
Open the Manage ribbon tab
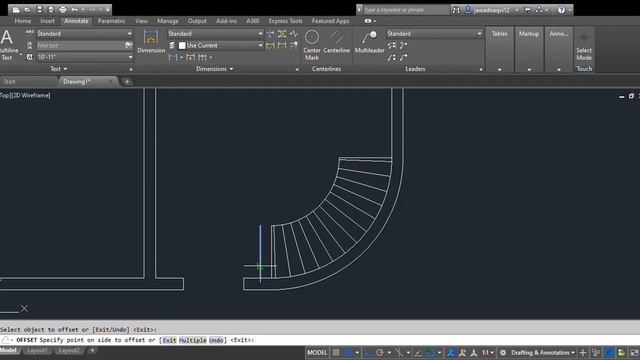coord(167,21)
